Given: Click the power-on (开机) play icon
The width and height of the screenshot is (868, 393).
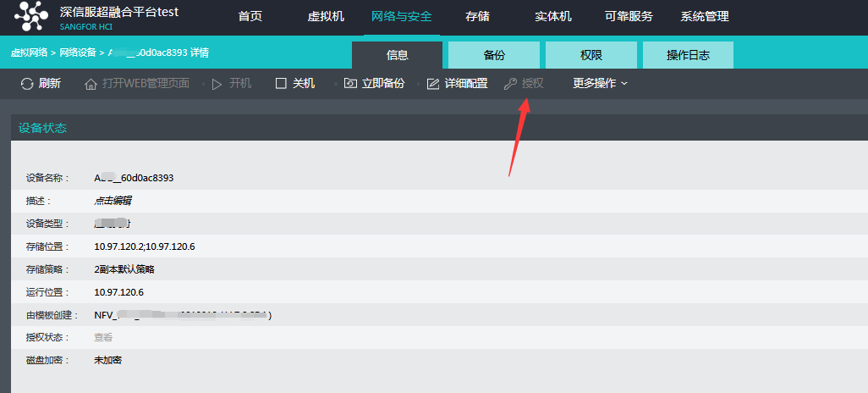Looking at the screenshot, I should (x=217, y=84).
